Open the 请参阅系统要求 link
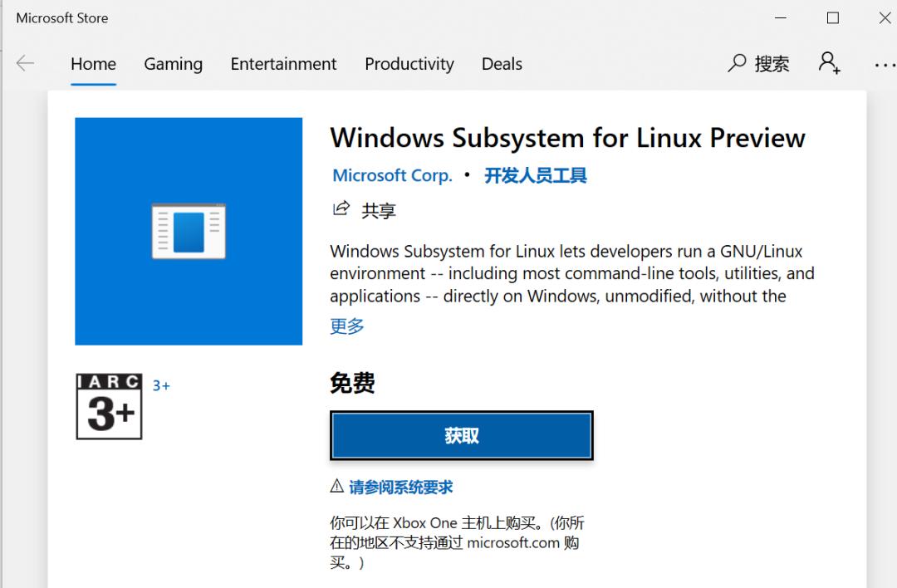The image size is (897, 588). [x=400, y=487]
